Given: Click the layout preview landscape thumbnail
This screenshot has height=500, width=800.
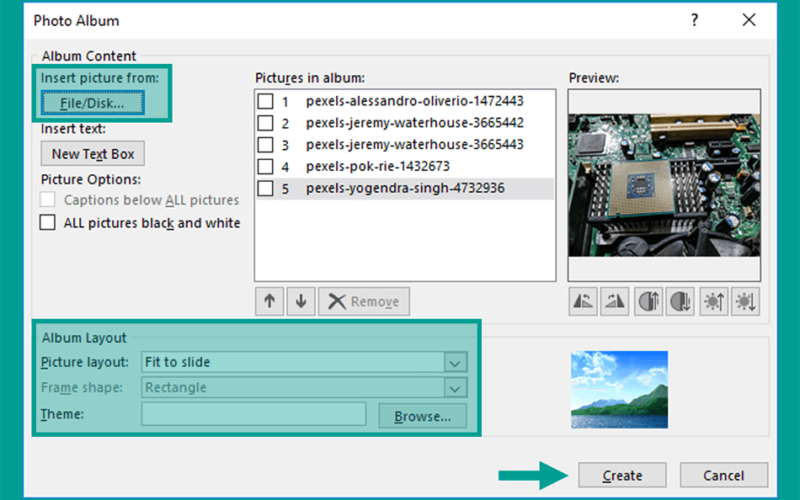Looking at the screenshot, I should tap(619, 389).
